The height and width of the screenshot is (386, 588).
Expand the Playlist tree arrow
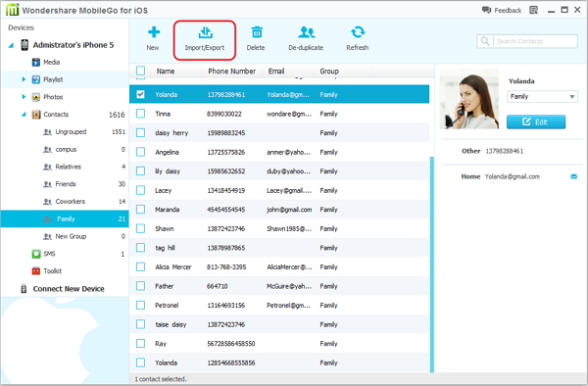tap(24, 79)
